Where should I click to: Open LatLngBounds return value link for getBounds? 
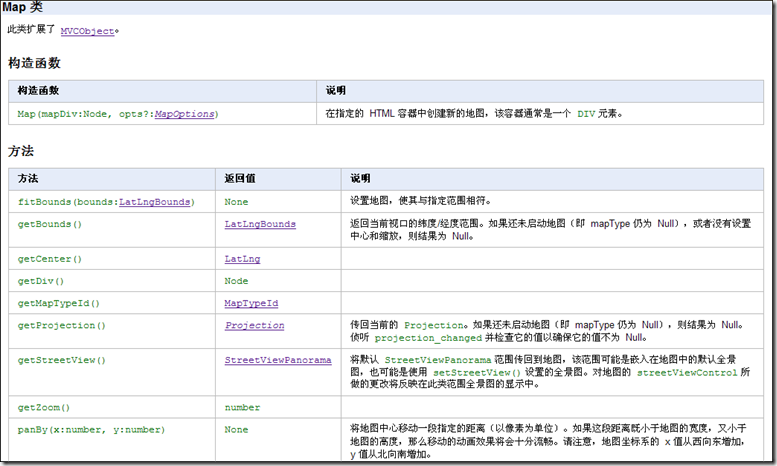coord(260,224)
